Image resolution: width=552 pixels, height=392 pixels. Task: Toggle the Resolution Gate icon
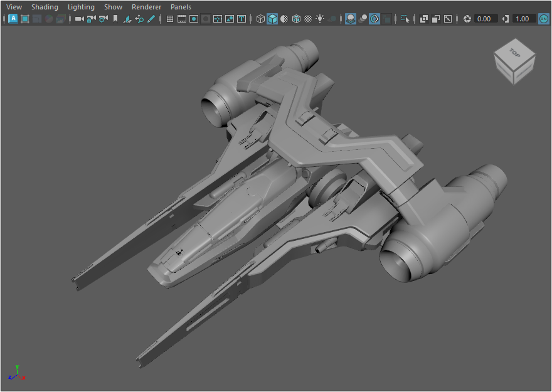(194, 19)
